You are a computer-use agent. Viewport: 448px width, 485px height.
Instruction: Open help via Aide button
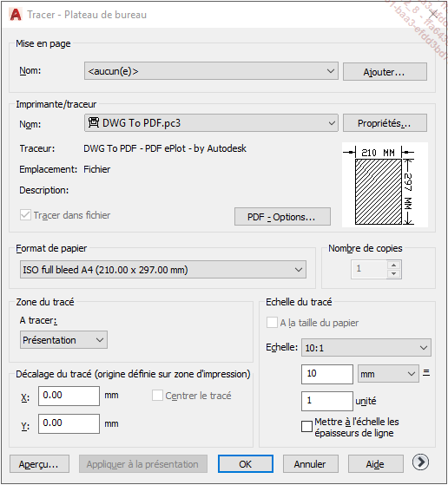click(376, 463)
